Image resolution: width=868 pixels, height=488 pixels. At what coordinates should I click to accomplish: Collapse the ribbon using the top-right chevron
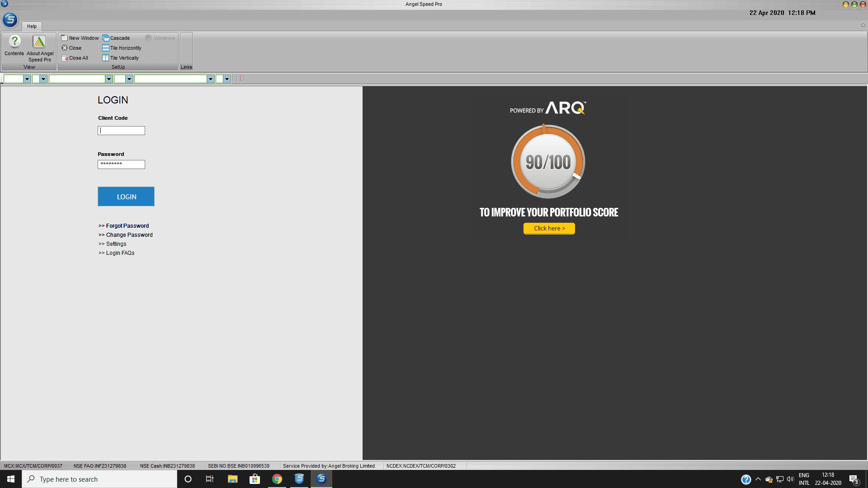[863, 26]
